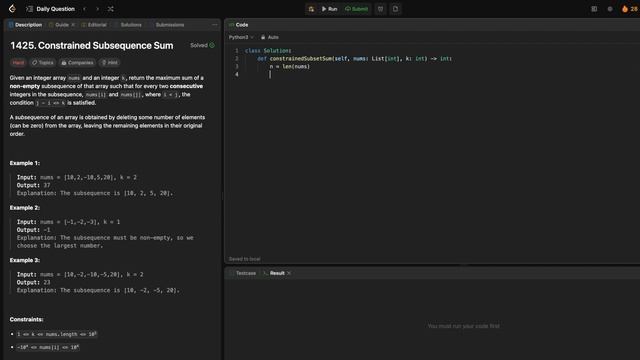Pick a random question with shuffle icon

[x=111, y=9]
